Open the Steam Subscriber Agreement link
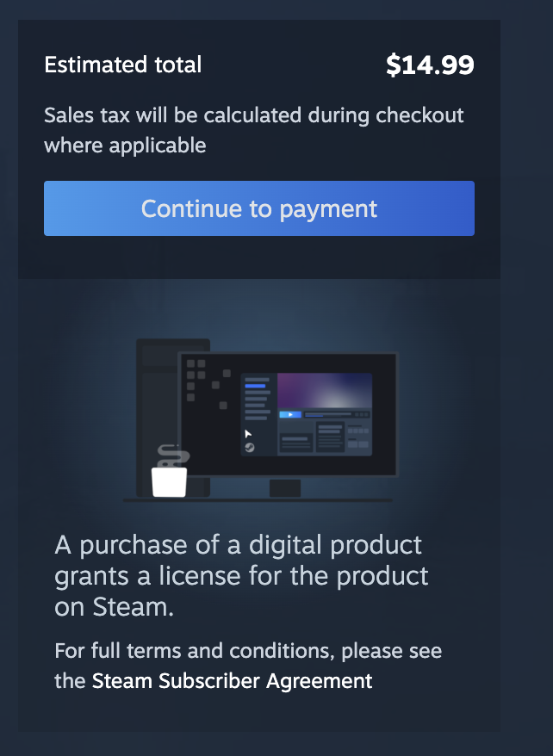 (232, 681)
